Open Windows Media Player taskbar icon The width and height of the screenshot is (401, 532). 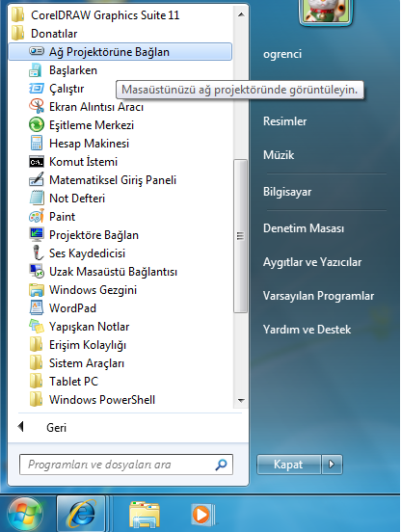click(x=202, y=515)
